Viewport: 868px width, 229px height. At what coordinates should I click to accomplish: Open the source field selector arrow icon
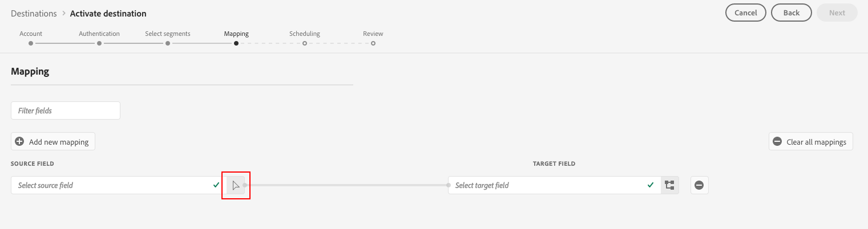pos(236,185)
